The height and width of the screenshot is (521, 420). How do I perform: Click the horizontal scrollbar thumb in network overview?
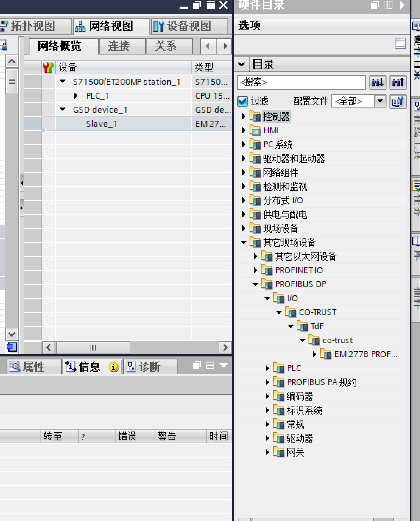[x=93, y=347]
